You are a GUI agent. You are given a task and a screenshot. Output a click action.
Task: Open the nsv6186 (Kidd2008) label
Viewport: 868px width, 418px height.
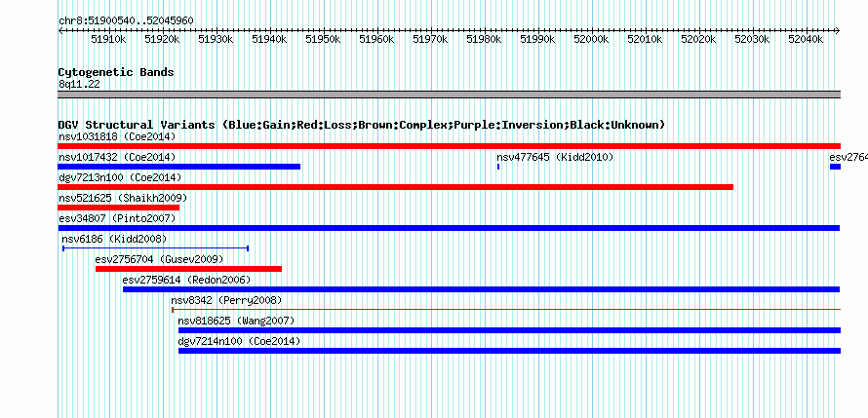tap(114, 239)
